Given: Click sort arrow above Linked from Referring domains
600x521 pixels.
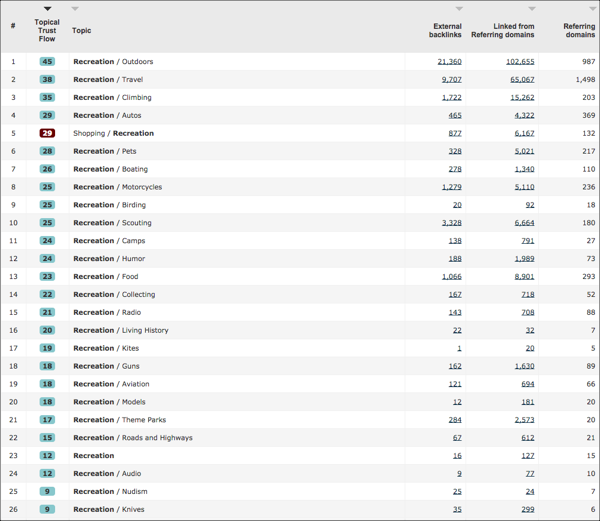Looking at the screenshot, I should [x=531, y=9].
